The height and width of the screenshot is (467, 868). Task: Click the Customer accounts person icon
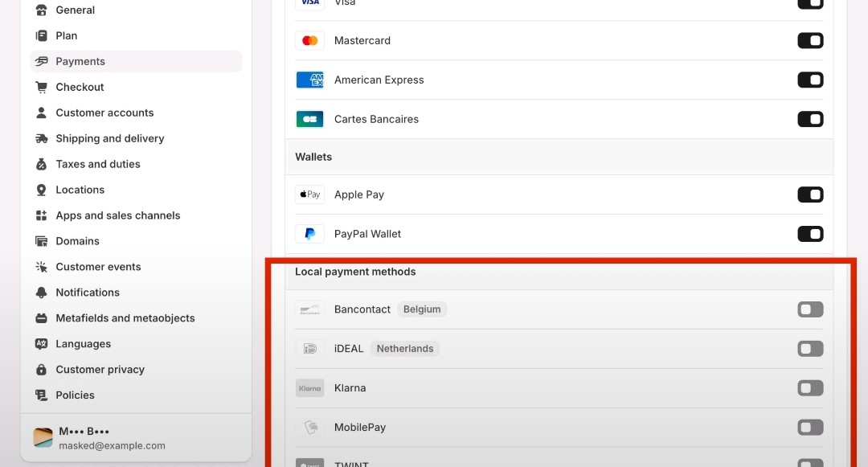[41, 113]
